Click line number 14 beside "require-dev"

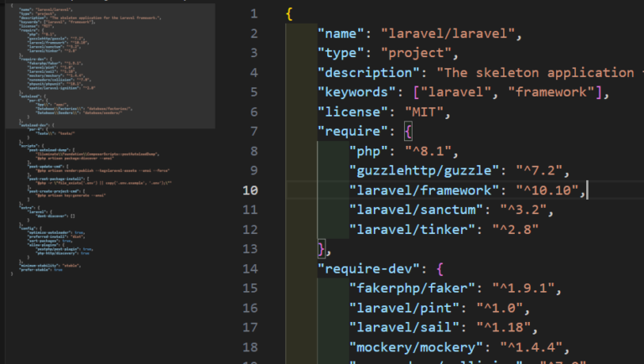(250, 268)
